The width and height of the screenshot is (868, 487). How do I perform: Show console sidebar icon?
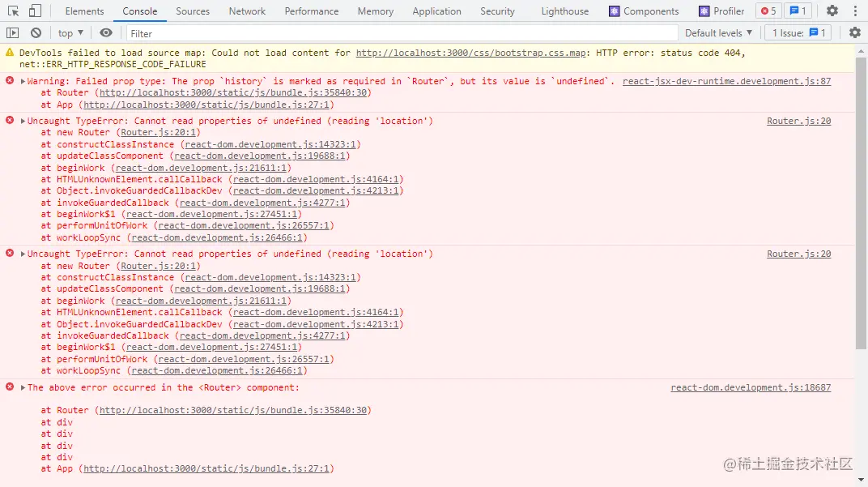pyautogui.click(x=13, y=33)
